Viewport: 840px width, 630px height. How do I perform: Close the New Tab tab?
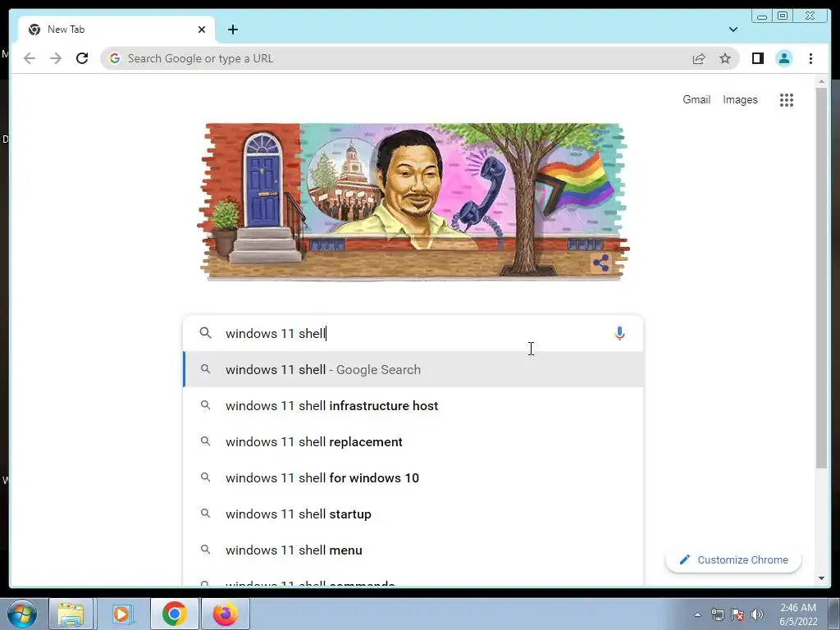tap(202, 30)
